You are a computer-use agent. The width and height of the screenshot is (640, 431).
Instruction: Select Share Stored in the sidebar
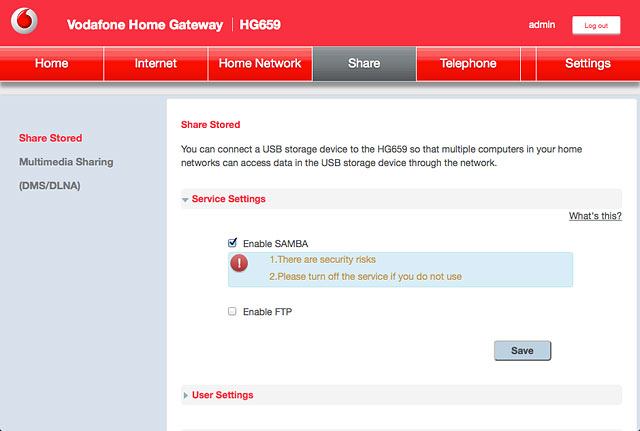[x=51, y=138]
